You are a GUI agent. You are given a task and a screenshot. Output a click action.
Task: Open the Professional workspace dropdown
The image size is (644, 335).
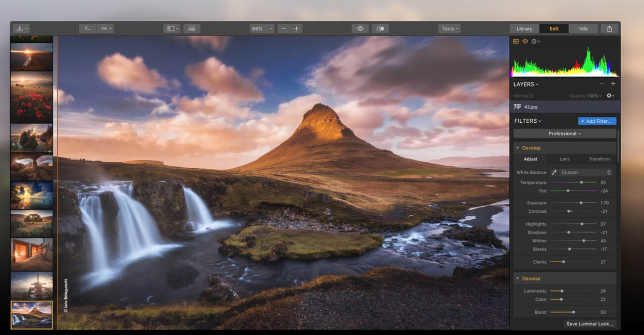click(x=564, y=133)
